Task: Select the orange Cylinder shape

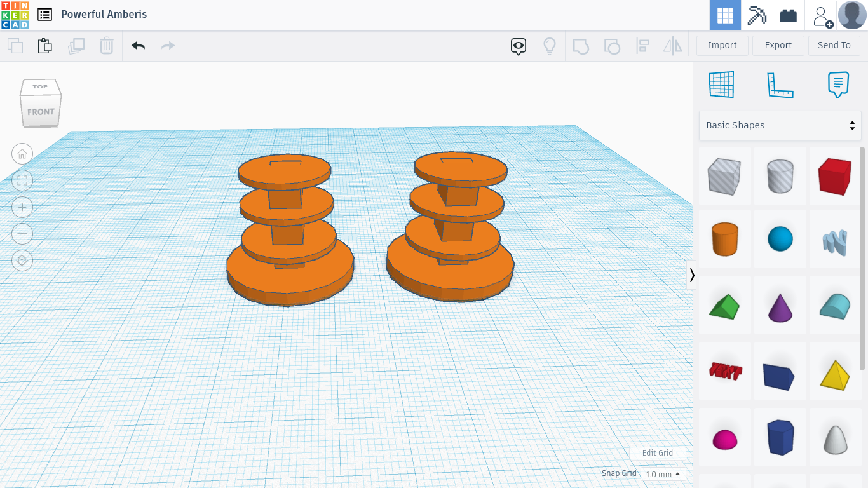Action: [x=725, y=239]
